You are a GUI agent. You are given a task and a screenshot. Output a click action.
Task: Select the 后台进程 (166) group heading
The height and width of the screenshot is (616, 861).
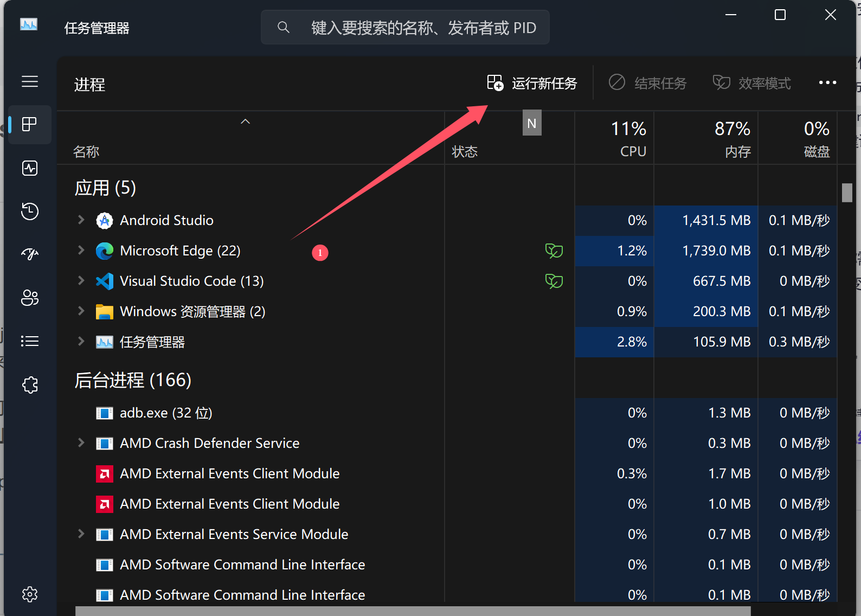pyautogui.click(x=133, y=380)
